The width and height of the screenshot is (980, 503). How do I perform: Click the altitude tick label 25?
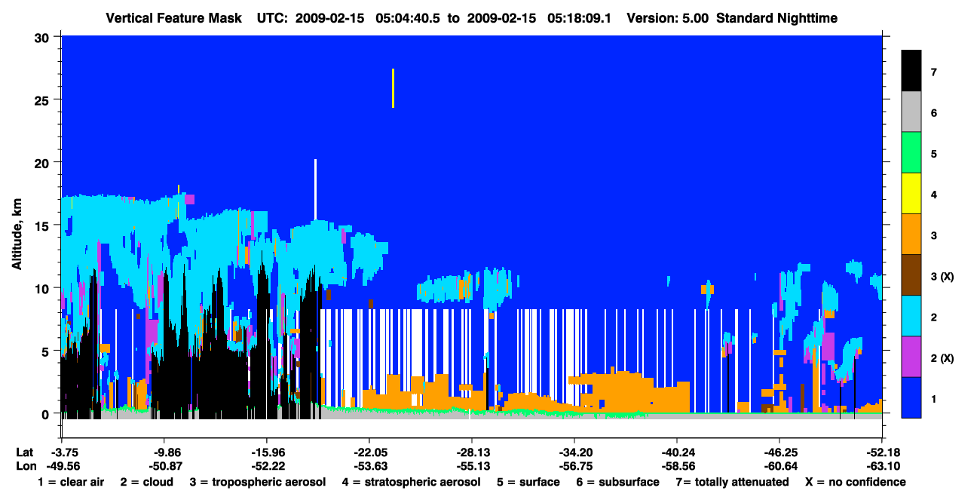point(44,100)
